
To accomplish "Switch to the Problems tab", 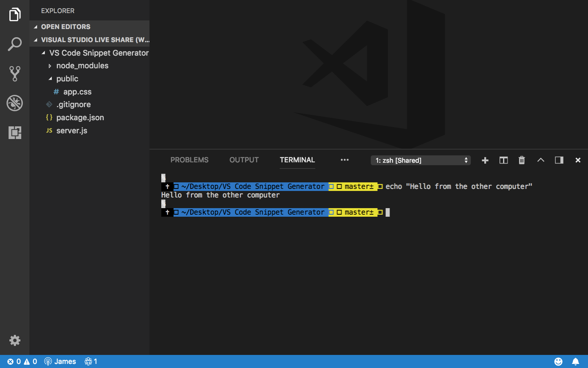I will tap(189, 160).
